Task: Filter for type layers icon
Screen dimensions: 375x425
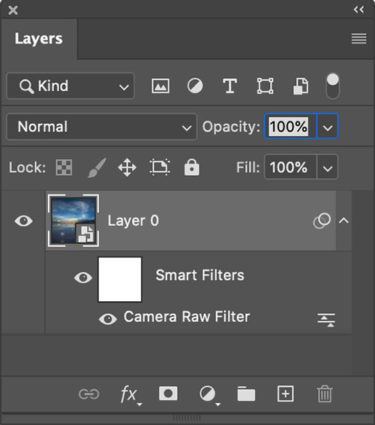Action: pyautogui.click(x=230, y=86)
